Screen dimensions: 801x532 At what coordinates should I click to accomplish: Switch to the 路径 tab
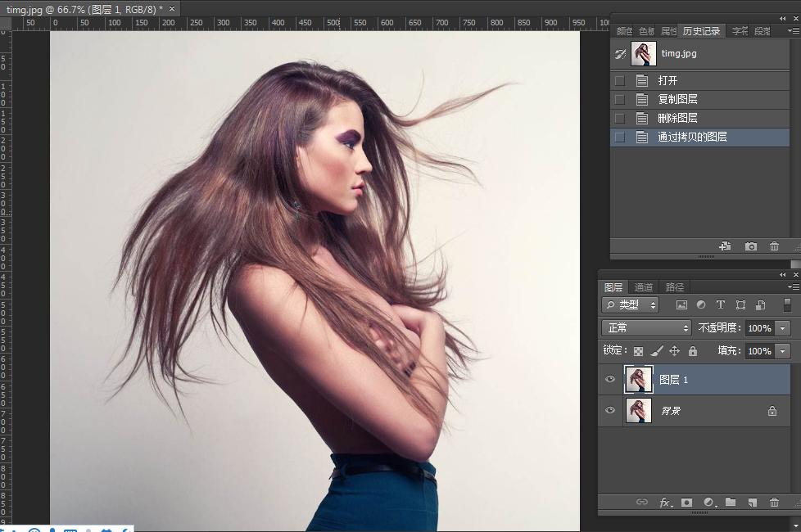pos(675,287)
